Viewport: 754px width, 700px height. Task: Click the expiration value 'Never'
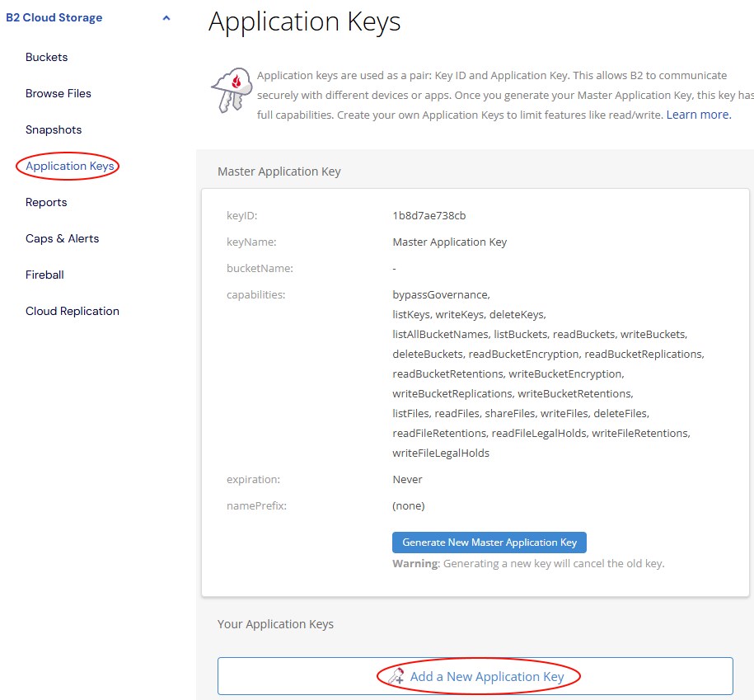(x=407, y=480)
